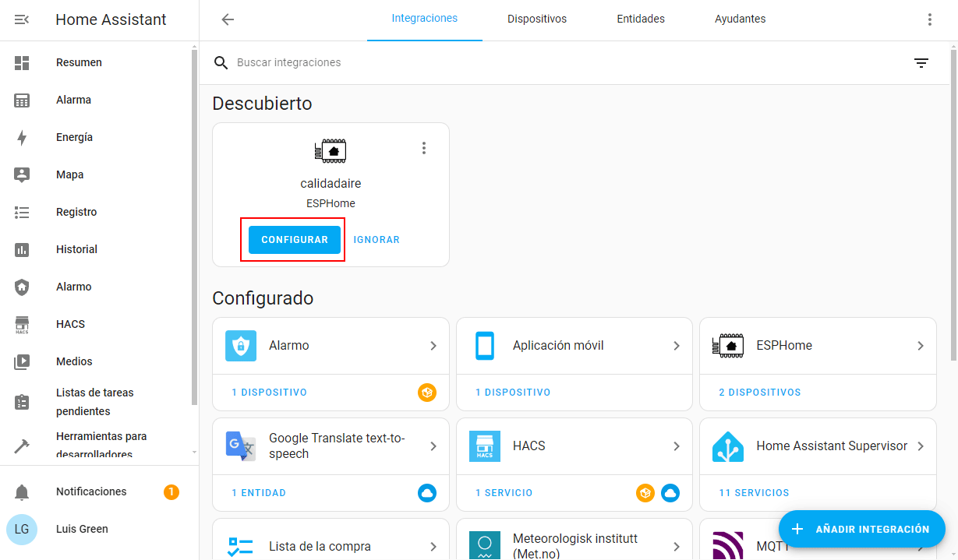Image resolution: width=958 pixels, height=560 pixels.
Task: Click the back arrow in the header
Action: tap(228, 19)
